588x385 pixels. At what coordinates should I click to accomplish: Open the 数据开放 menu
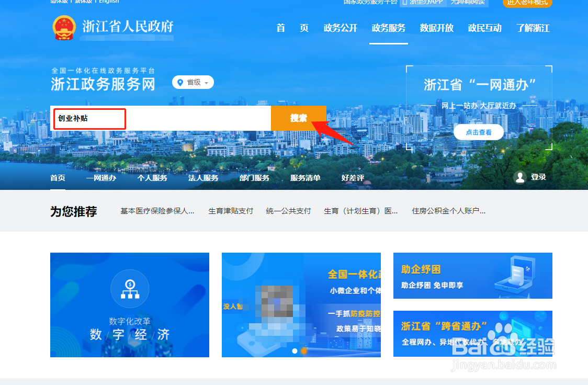(437, 28)
